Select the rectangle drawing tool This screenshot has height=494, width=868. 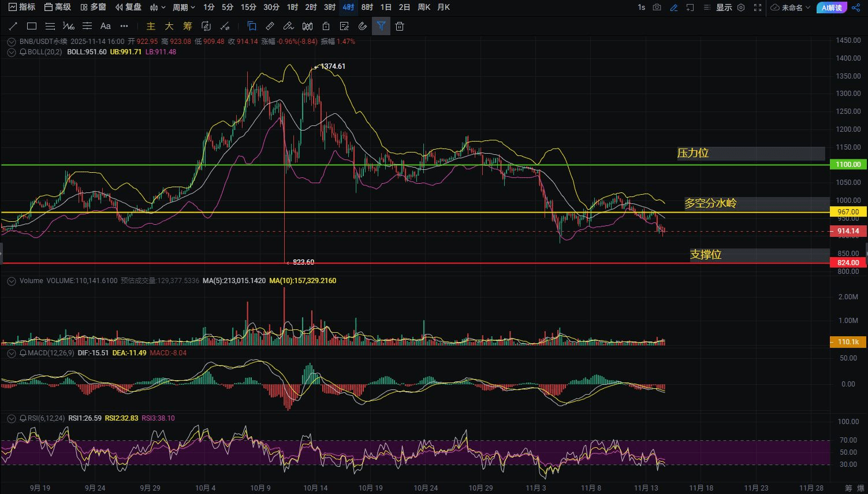(32, 26)
